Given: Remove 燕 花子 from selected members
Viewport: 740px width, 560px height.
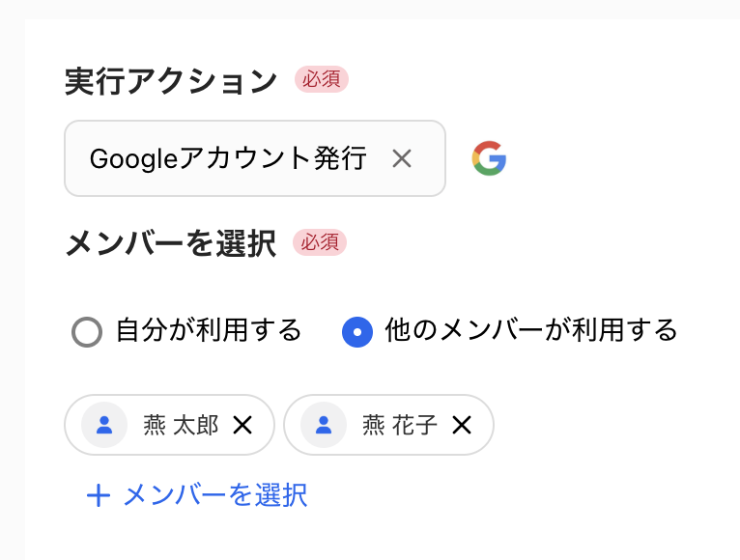Looking at the screenshot, I should 462,425.
